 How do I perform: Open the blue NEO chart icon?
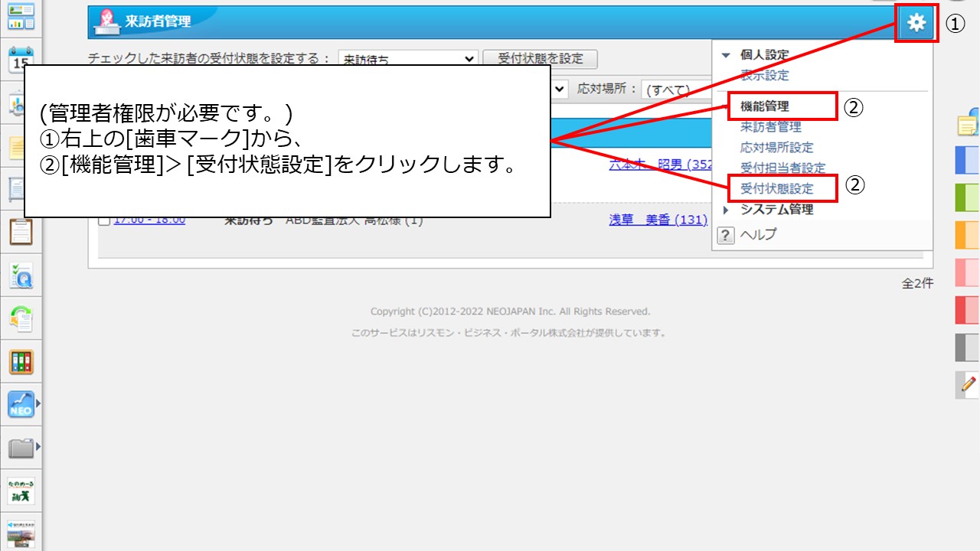[x=21, y=404]
